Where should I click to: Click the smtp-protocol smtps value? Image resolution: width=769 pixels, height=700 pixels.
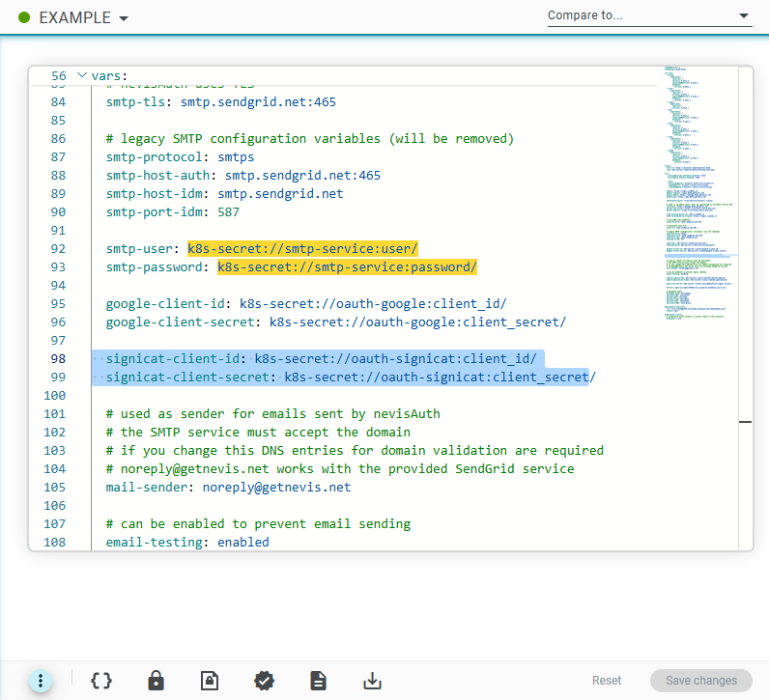pos(236,156)
